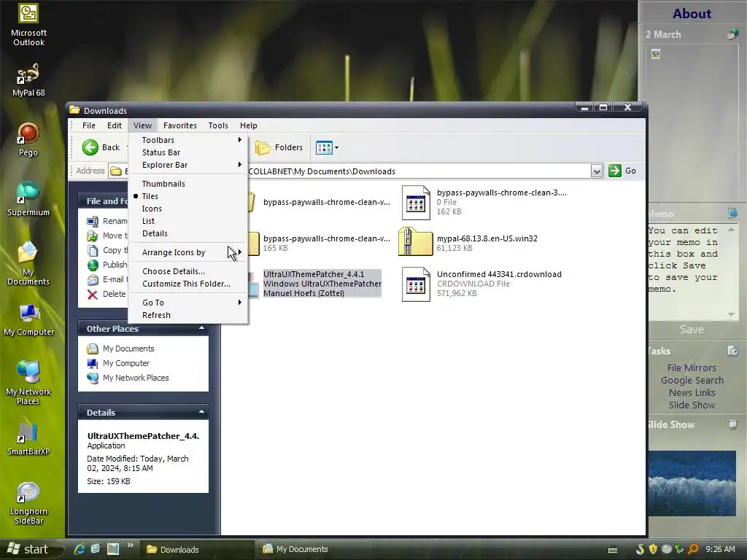Collapse the Other Places panel
The image size is (747, 560).
point(201,329)
